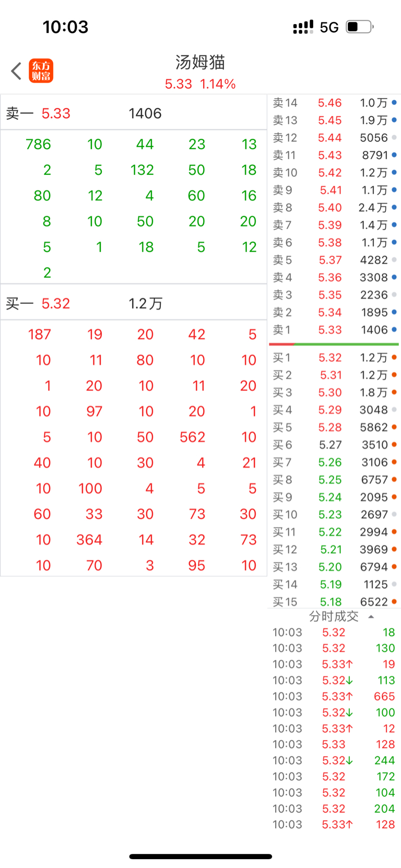Image resolution: width=401 pixels, height=868 pixels.
Task: Select the 卖6 5.38 order row
Action: (x=334, y=243)
